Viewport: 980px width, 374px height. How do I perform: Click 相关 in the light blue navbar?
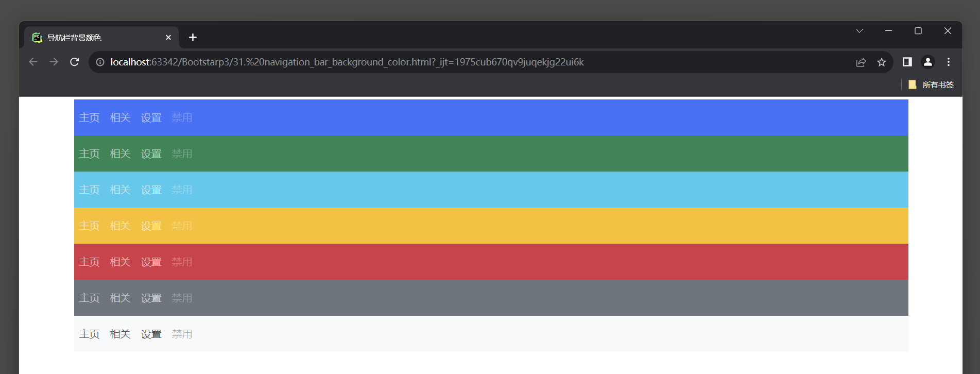121,190
